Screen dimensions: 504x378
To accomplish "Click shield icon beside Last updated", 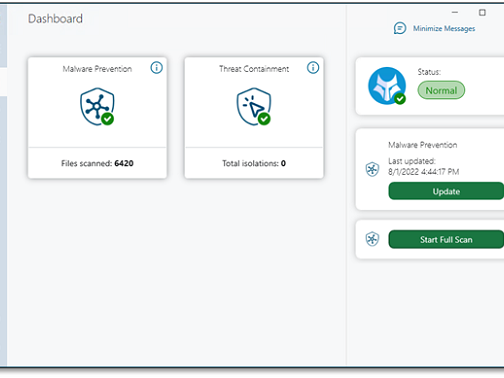I will pyautogui.click(x=372, y=169).
